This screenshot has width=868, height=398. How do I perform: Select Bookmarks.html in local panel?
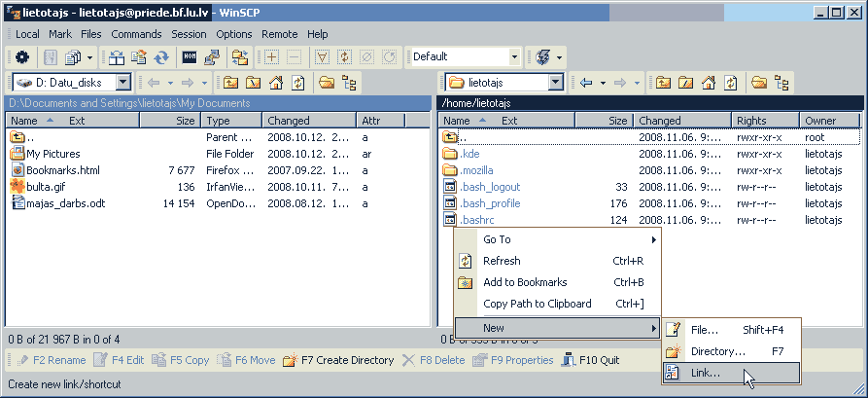(63, 170)
